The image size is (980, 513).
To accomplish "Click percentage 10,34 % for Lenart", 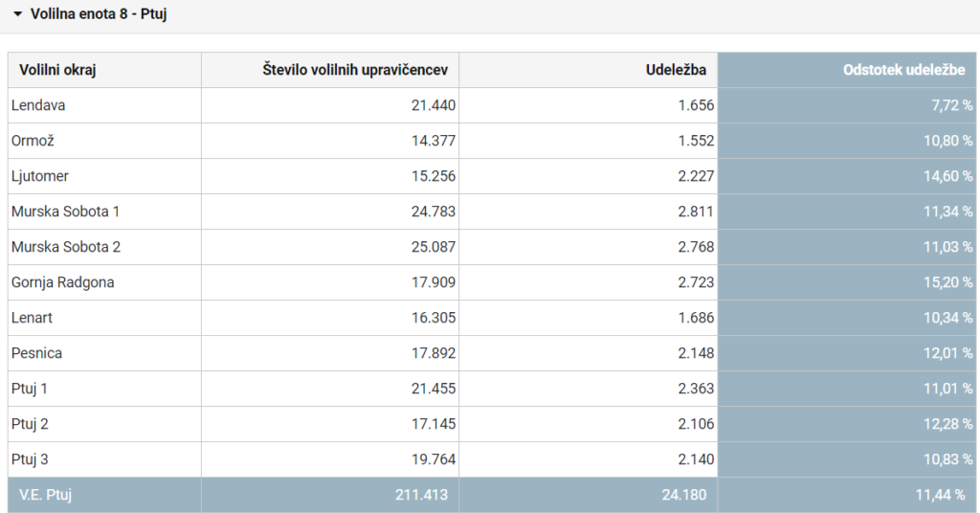I will point(948,318).
